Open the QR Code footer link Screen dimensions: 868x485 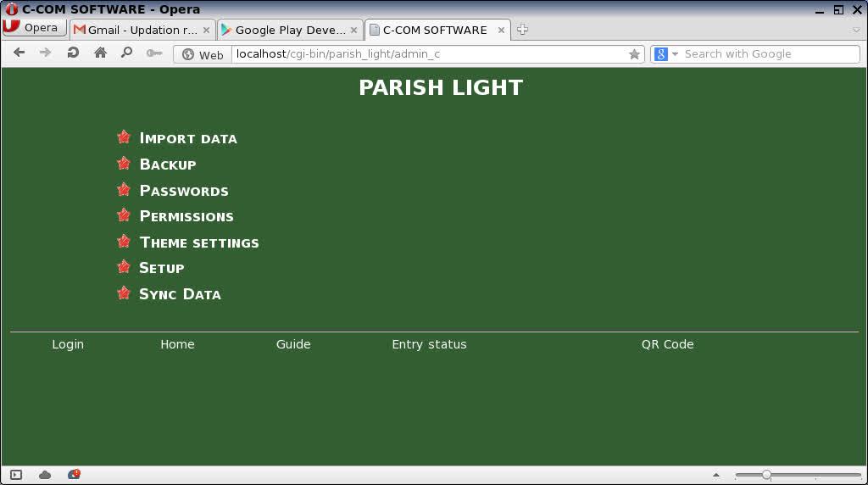(x=668, y=344)
